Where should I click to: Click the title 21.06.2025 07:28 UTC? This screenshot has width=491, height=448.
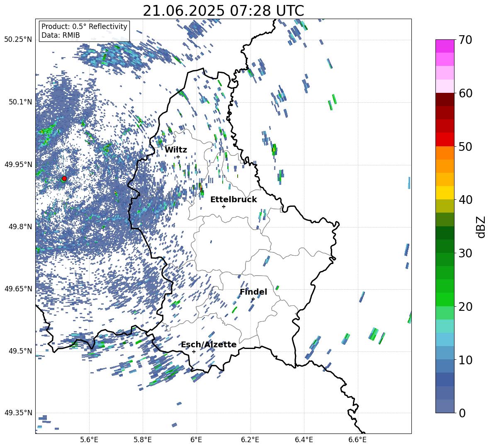pos(224,11)
